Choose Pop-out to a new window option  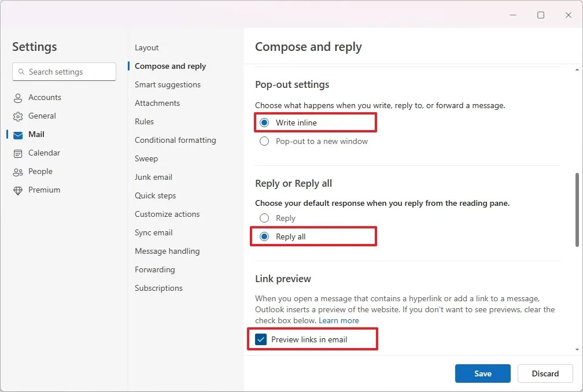(x=264, y=140)
